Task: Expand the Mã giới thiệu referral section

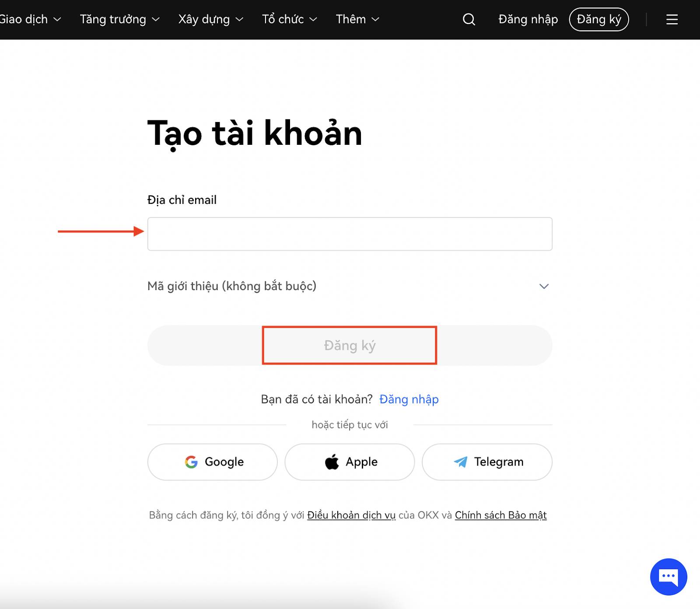Action: click(544, 286)
